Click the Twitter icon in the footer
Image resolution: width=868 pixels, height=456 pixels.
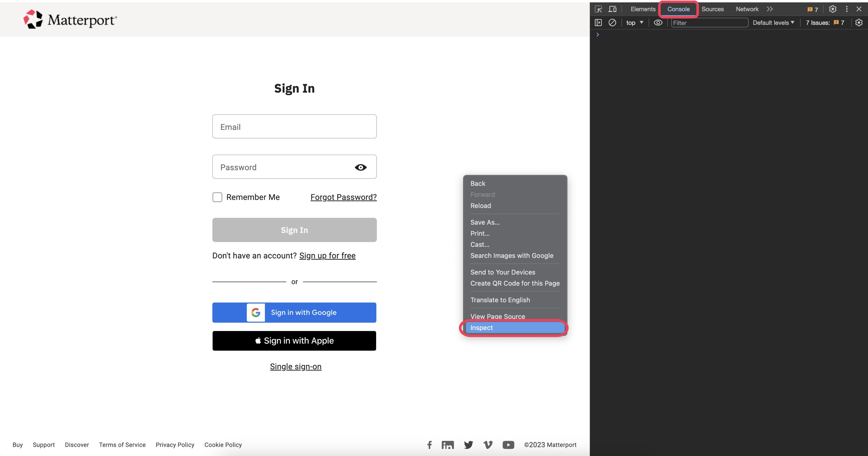pyautogui.click(x=468, y=445)
